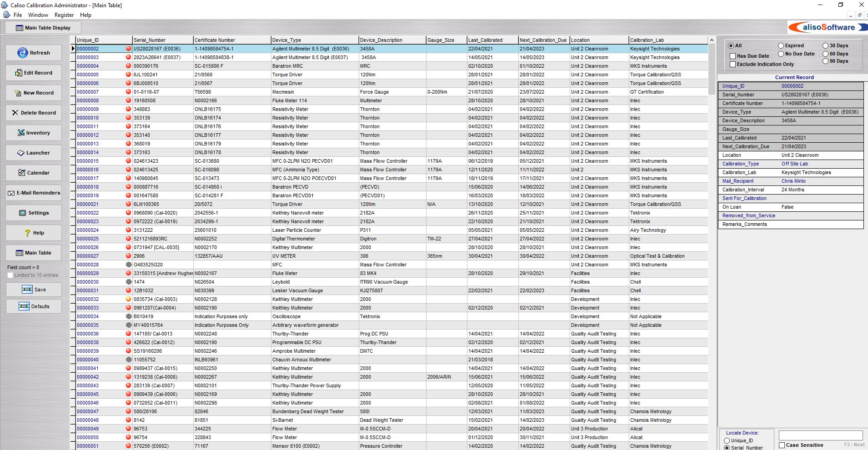Go to Main Table sidebar button

(x=34, y=253)
